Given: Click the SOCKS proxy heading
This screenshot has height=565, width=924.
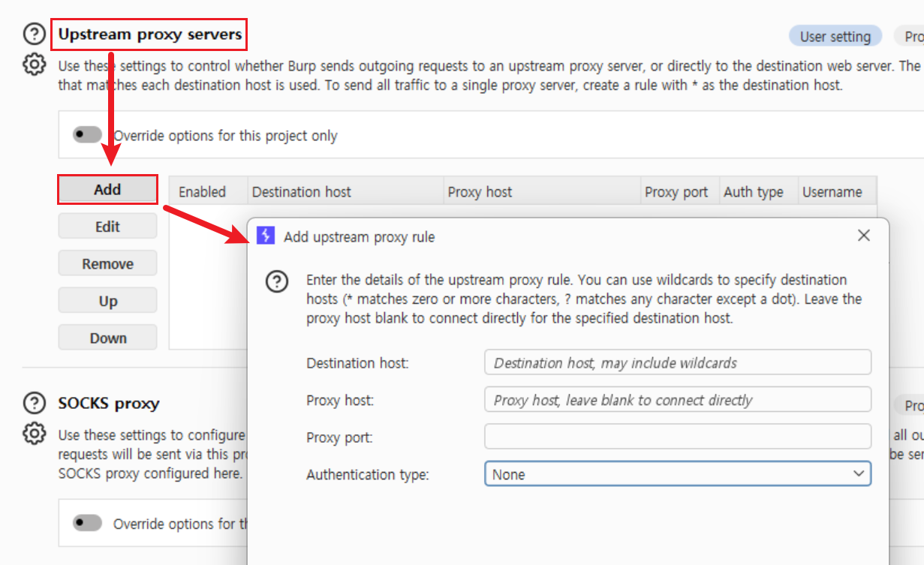Looking at the screenshot, I should pos(109,404).
